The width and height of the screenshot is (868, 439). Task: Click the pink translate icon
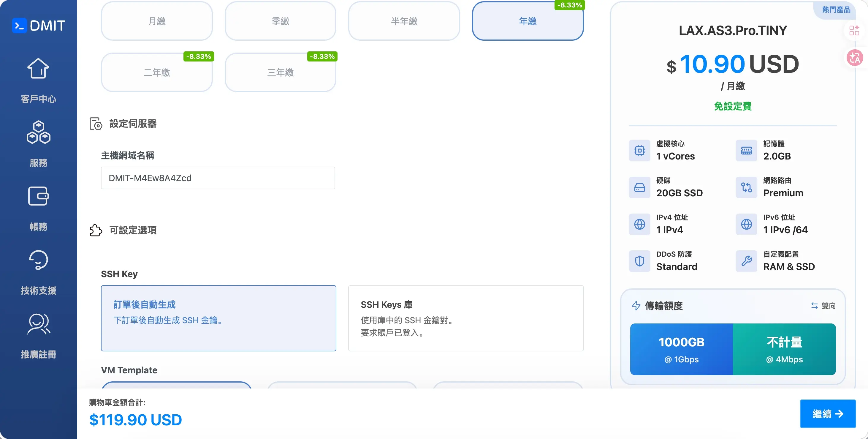(855, 58)
